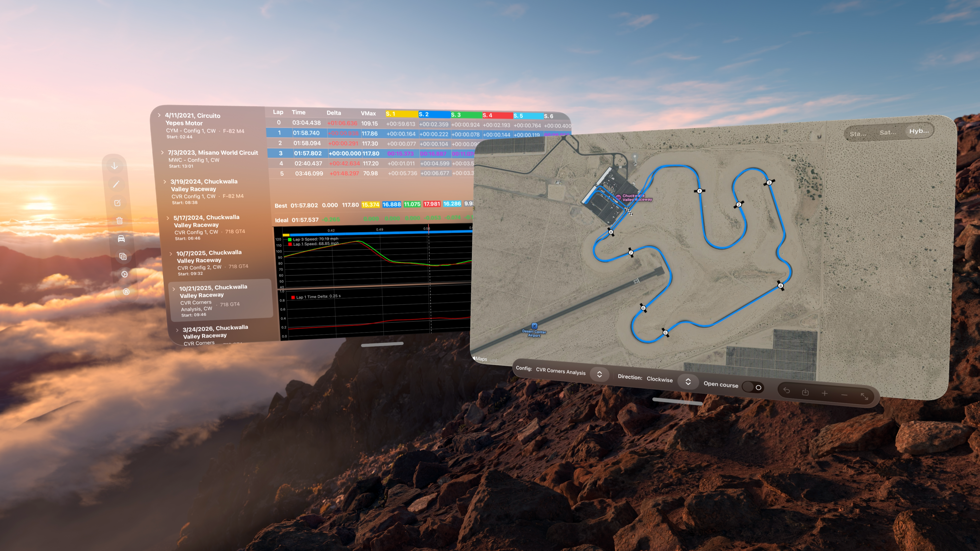Expand the 10/21/2025 Chuckwalla session chevron
This screenshot has height=551, width=980.
[x=174, y=289]
